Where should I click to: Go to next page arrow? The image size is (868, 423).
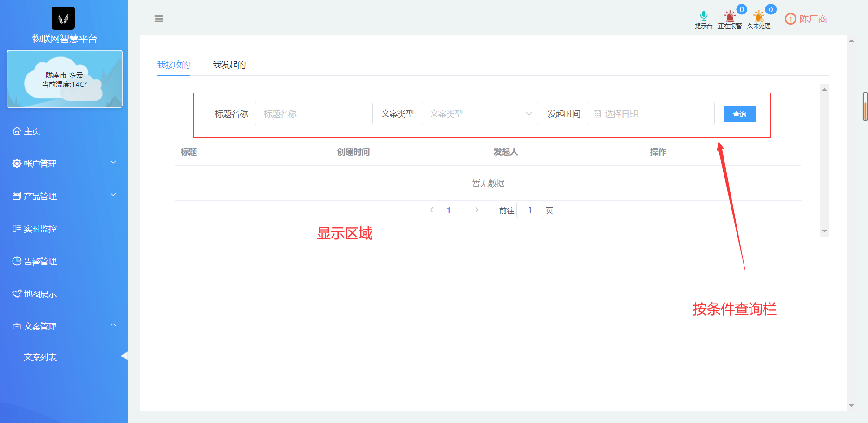coord(476,210)
